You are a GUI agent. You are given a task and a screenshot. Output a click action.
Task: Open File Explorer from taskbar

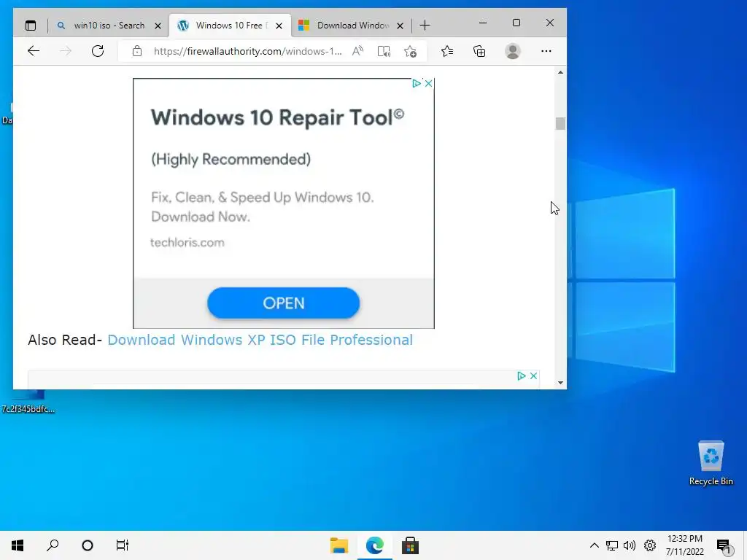pos(339,545)
